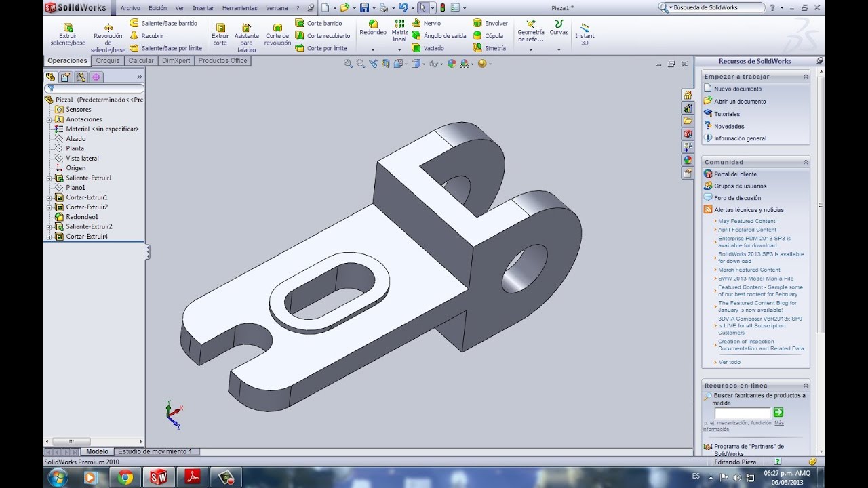Screen dimensions: 868x488
Task: Open the Tutoriales link
Action: point(727,114)
